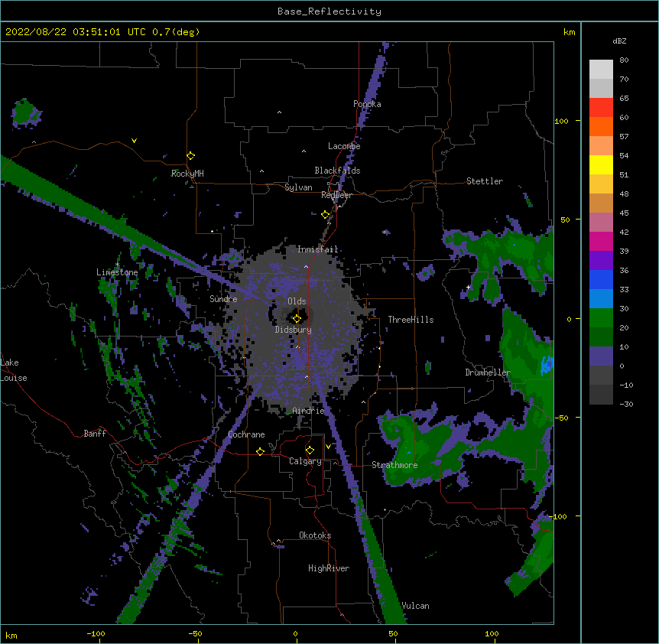Click the yellow diamond marker above Calgary label
The image size is (659, 644).
(x=310, y=450)
